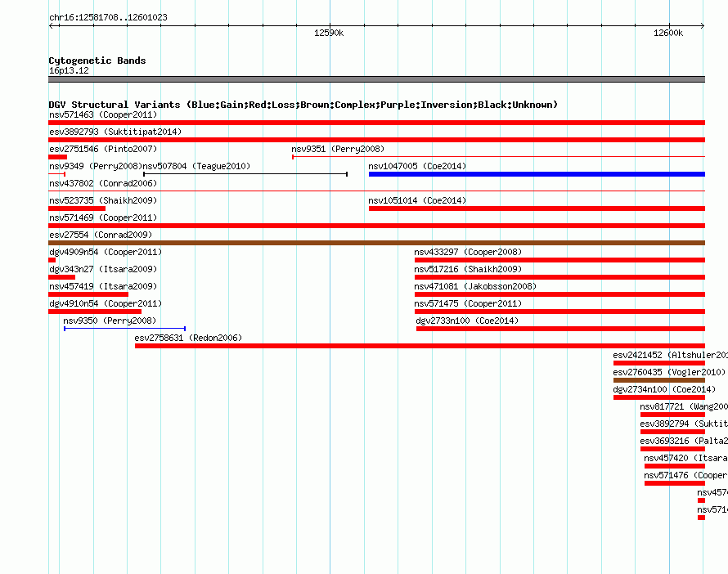Click red bar under nsv523735

pyautogui.click(x=77, y=209)
